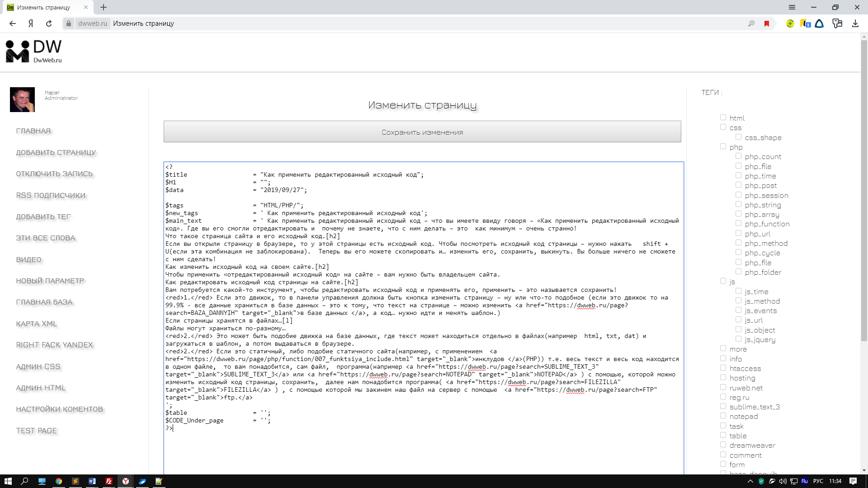Open the РУС keyboard language selector
868x488 pixels.
[x=818, y=481]
